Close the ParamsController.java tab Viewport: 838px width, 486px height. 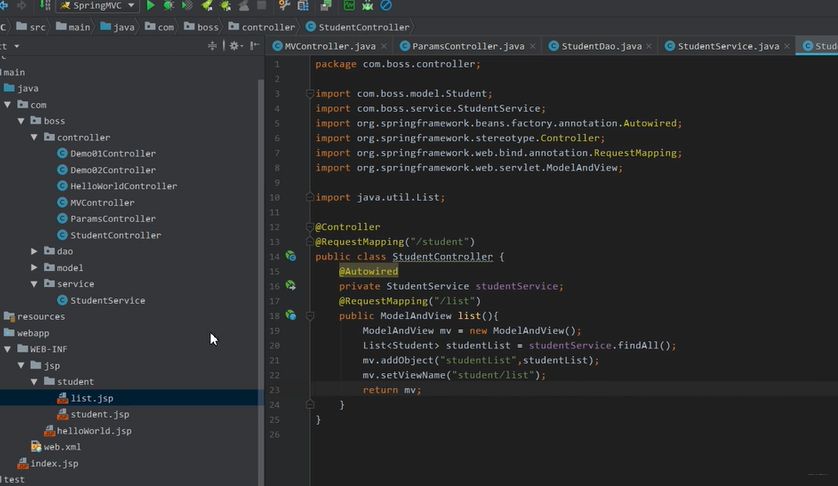coord(532,47)
